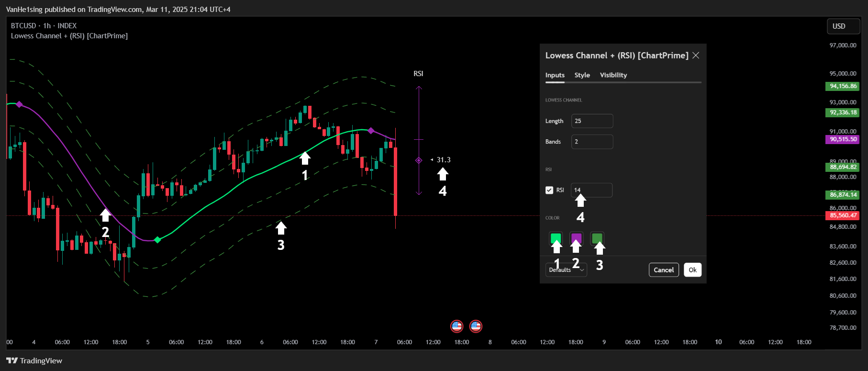Click the 86,874.14 price label

(843, 195)
